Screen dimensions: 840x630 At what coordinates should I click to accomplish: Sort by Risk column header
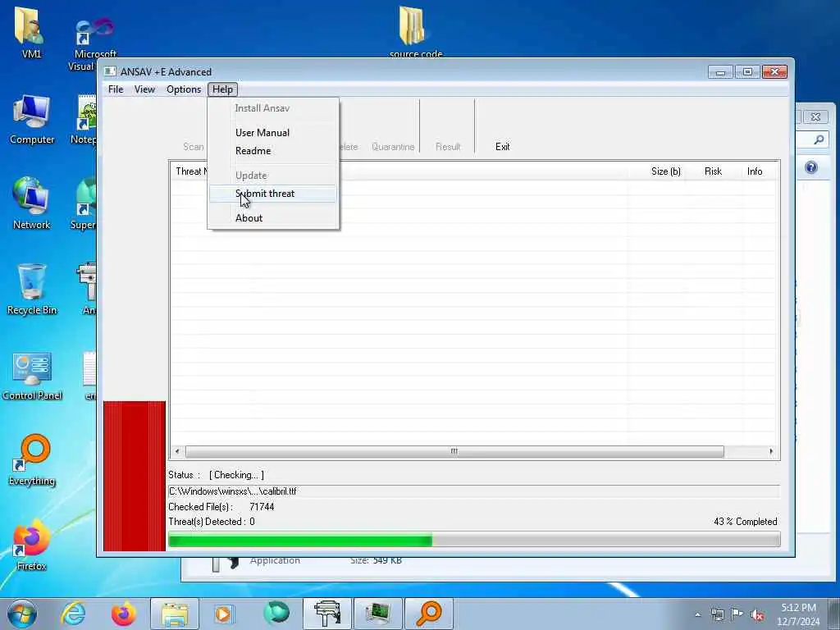(x=713, y=171)
